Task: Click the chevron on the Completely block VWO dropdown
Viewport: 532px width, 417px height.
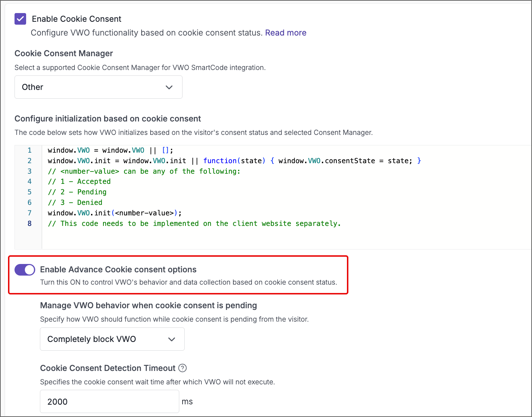Action: click(x=171, y=339)
